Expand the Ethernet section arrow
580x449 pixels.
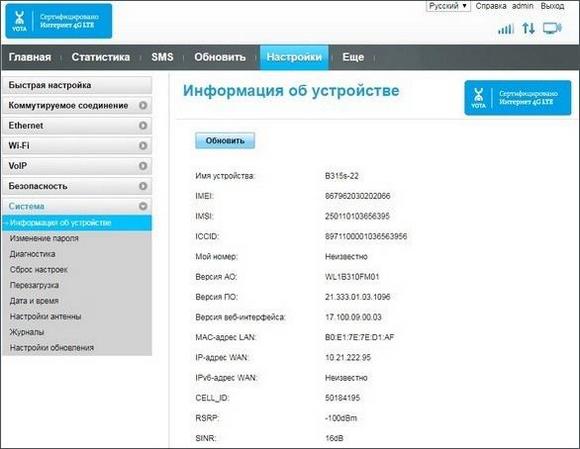143,125
